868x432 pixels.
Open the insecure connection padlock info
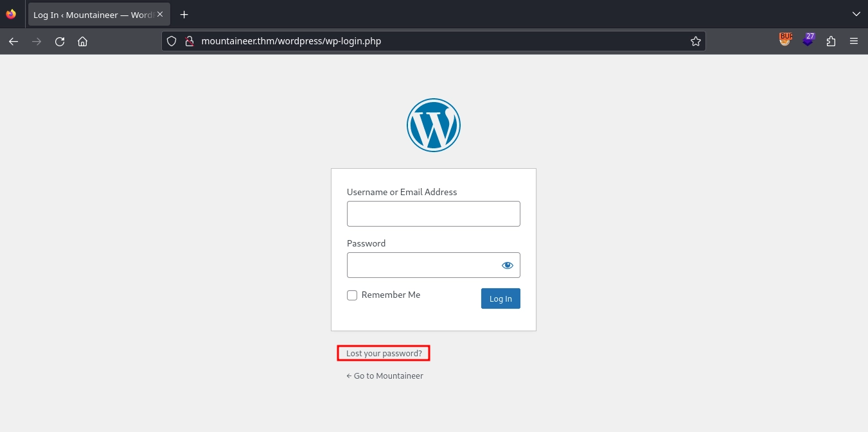(x=189, y=41)
